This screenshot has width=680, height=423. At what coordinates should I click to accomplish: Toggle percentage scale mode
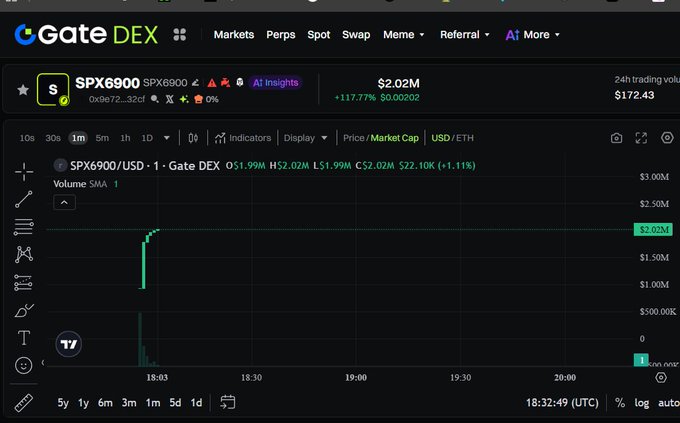pyautogui.click(x=620, y=403)
